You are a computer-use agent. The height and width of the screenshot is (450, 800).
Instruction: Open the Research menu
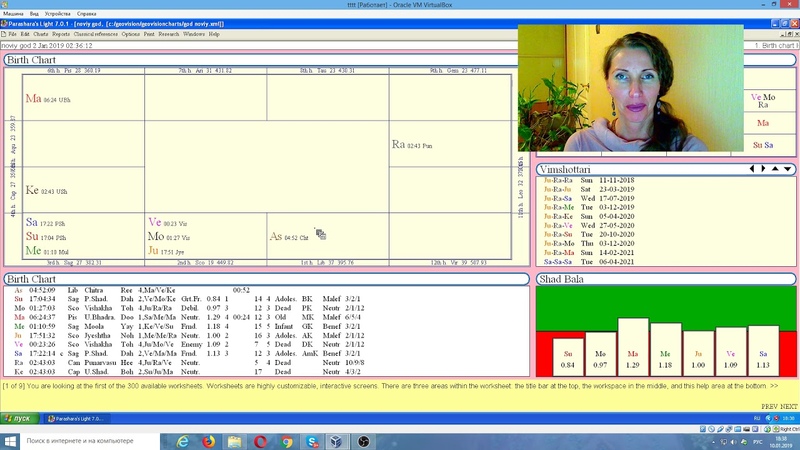click(169, 34)
